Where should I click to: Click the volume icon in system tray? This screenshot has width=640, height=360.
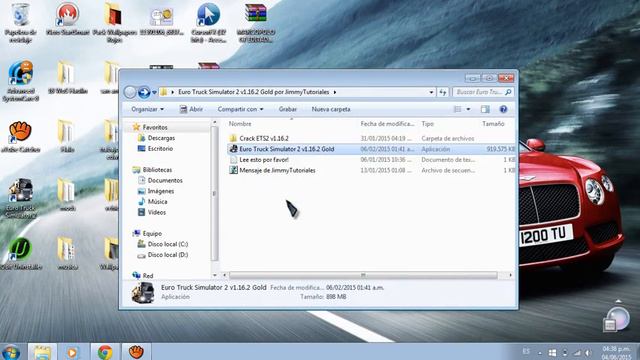point(588,352)
